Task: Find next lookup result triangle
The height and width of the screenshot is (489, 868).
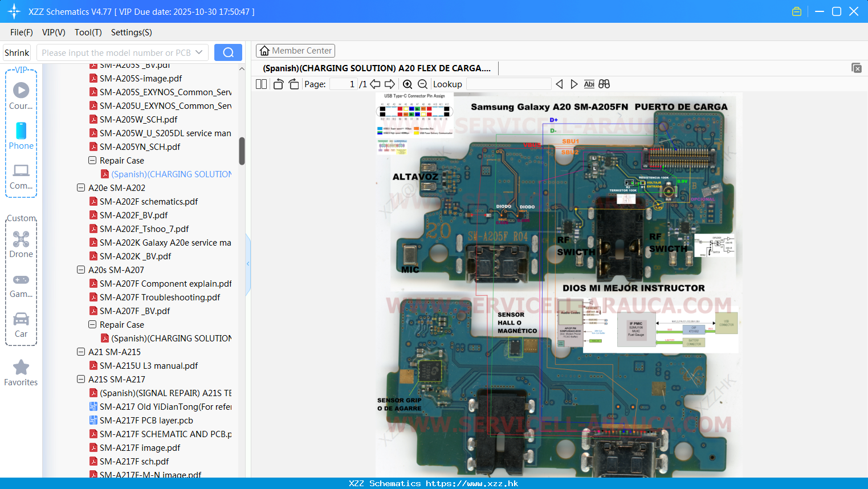Action: point(574,84)
